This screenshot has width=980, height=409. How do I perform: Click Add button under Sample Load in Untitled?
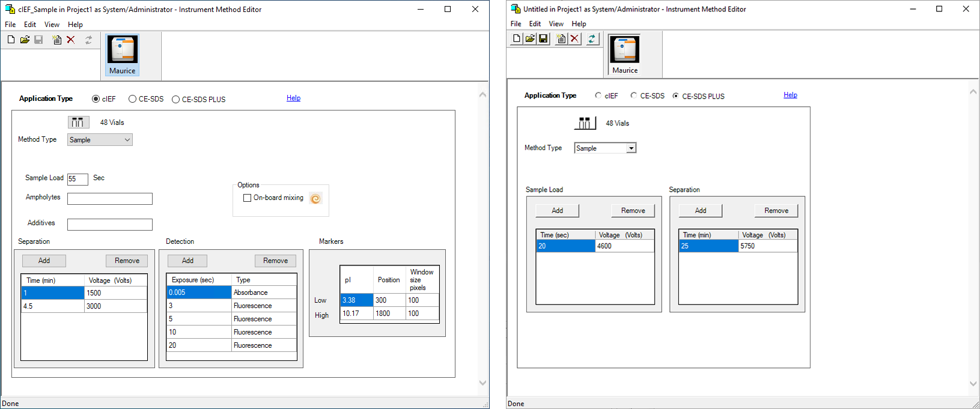click(558, 211)
